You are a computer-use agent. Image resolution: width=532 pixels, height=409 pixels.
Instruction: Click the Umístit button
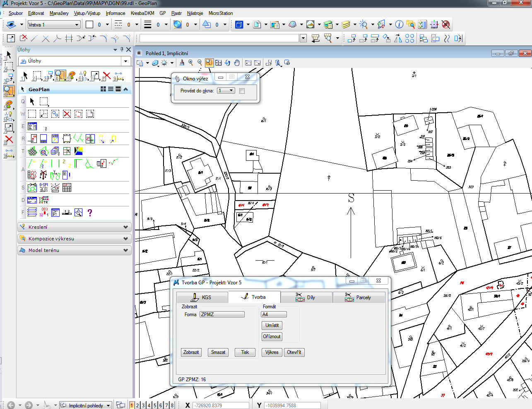click(x=272, y=325)
